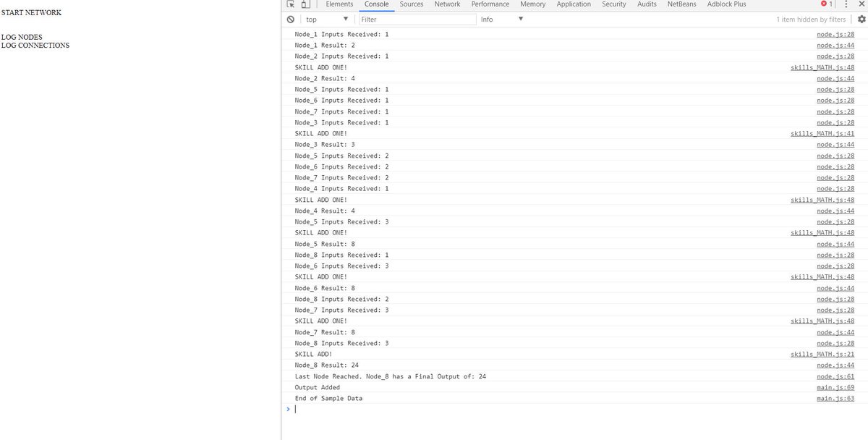Screen dimensions: 868x440
Task: Select log 'Node_2 Result: 4'
Action: [325, 78]
